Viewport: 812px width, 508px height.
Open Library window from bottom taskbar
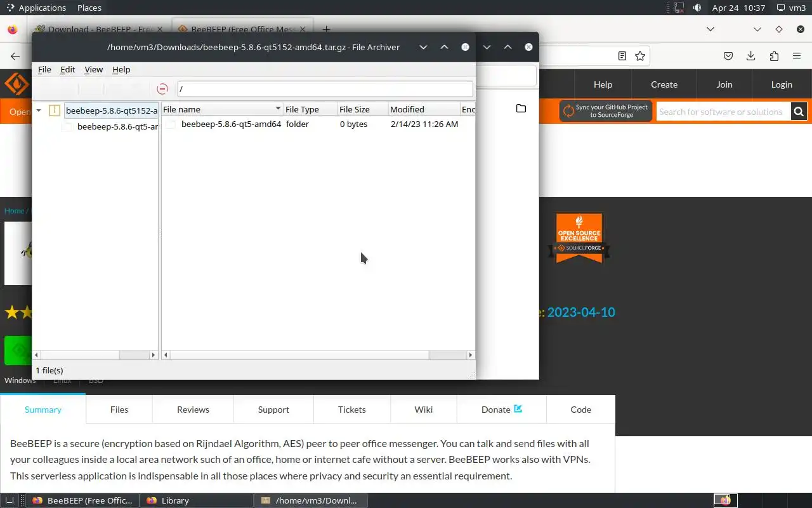pyautogui.click(x=196, y=500)
